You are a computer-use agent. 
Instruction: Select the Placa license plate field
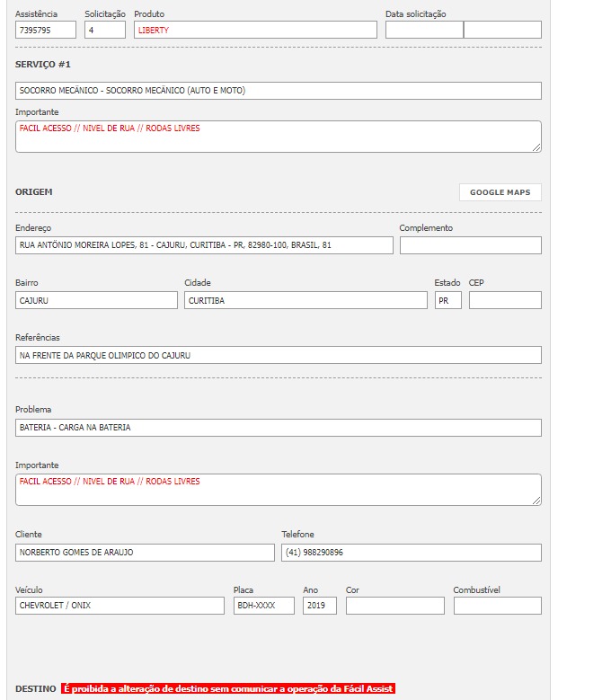coord(263,606)
